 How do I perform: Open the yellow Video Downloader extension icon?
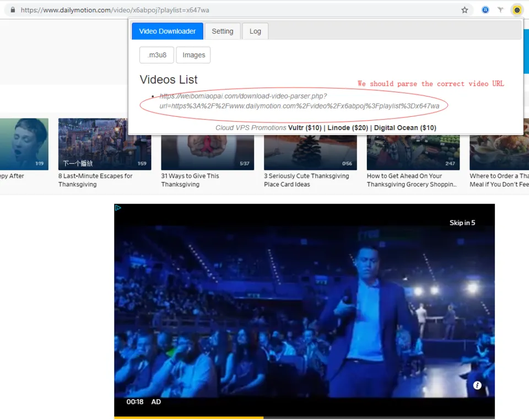tap(517, 10)
